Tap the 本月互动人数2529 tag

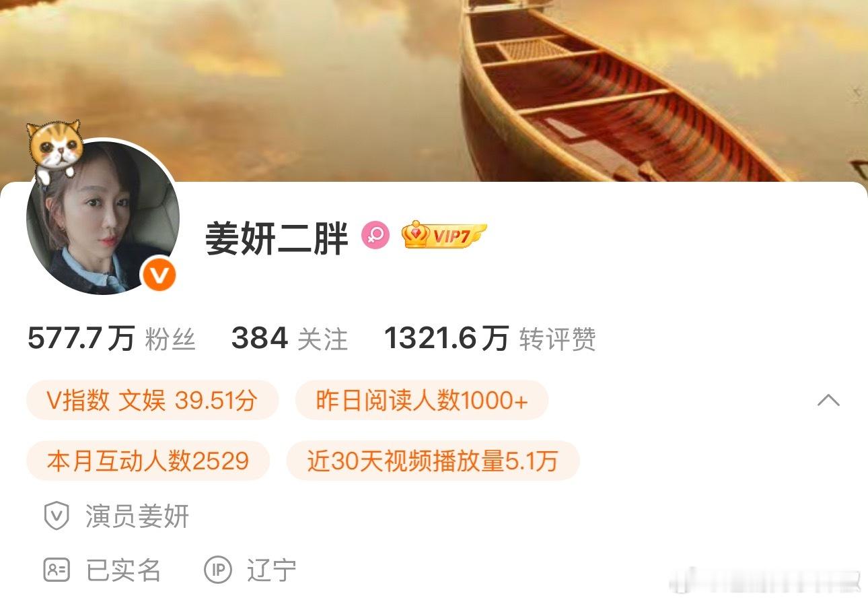(148, 461)
